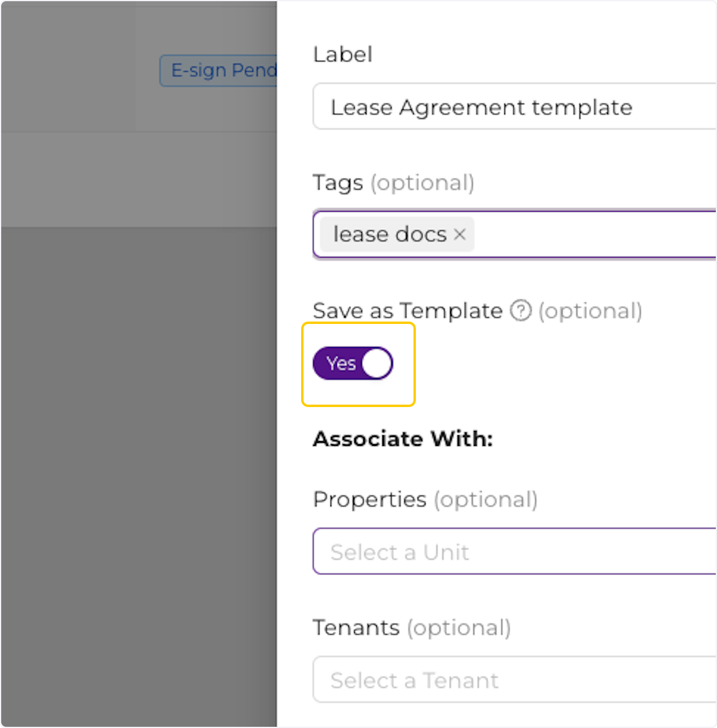Click inside the Tags input to add a tag

(x=568, y=234)
